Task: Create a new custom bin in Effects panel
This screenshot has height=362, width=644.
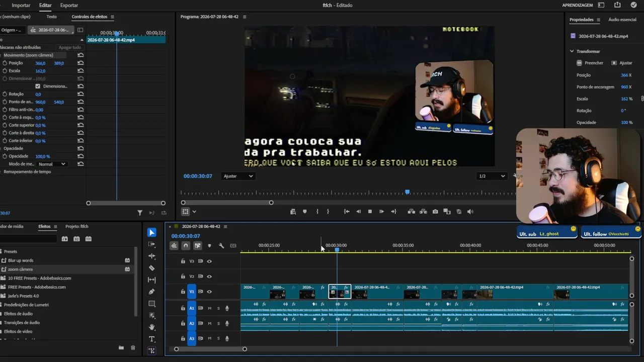Action: [121, 347]
